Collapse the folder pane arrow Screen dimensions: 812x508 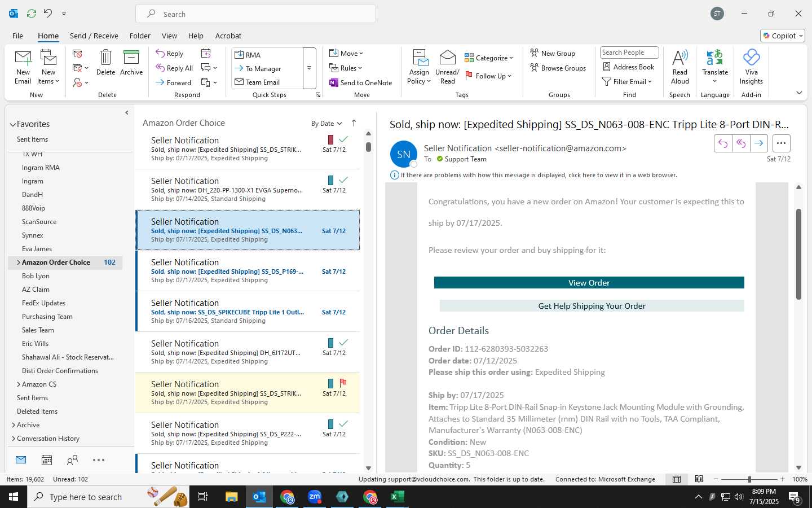coord(126,113)
